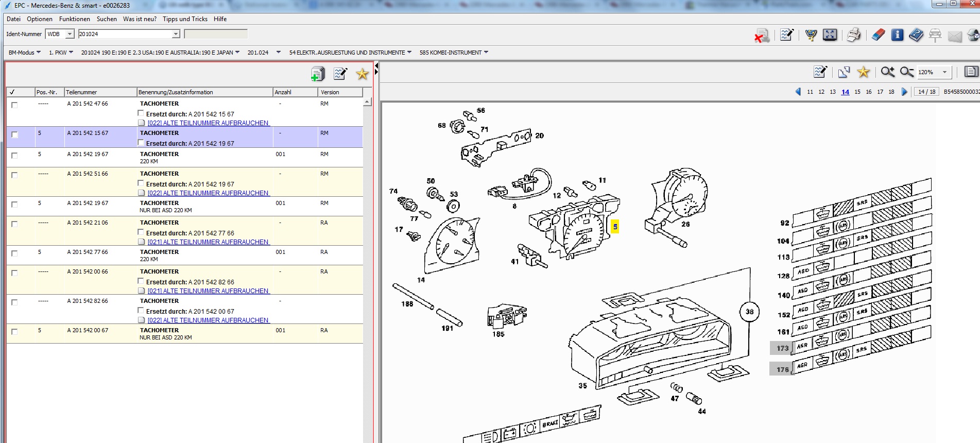Image resolution: width=980 pixels, height=443 pixels.
Task: Click the delete vehicle data icon with red X
Action: 762,35
